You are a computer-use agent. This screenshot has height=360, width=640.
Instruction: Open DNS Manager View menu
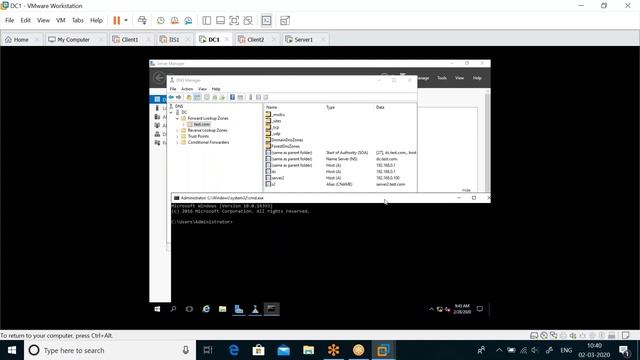202,89
